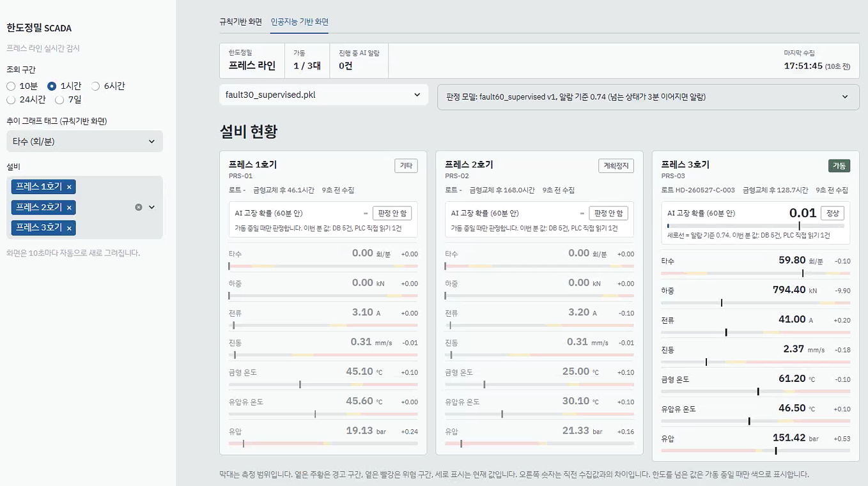Click 기타 status badge on 프레스 1호기
868x486 pixels.
tap(406, 166)
